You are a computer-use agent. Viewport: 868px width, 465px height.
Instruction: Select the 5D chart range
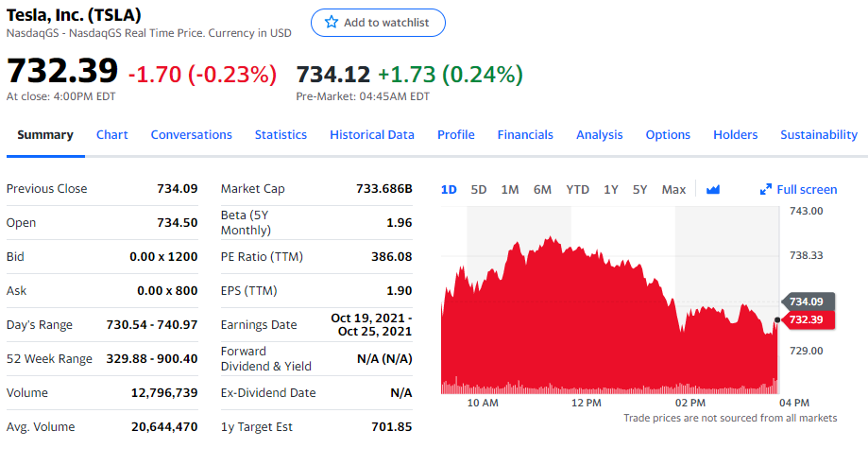[x=478, y=190]
